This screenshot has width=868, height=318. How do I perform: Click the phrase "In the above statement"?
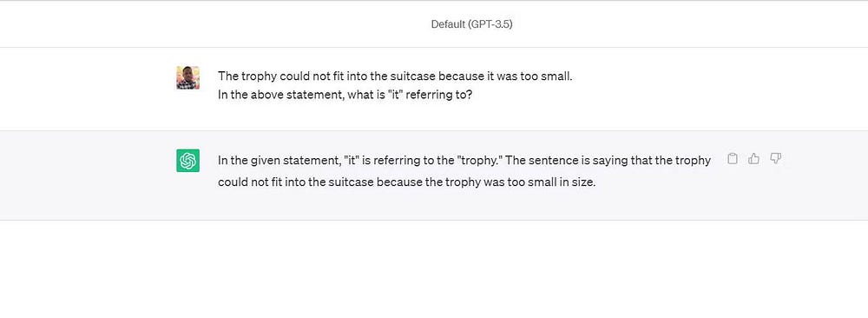coord(280,95)
